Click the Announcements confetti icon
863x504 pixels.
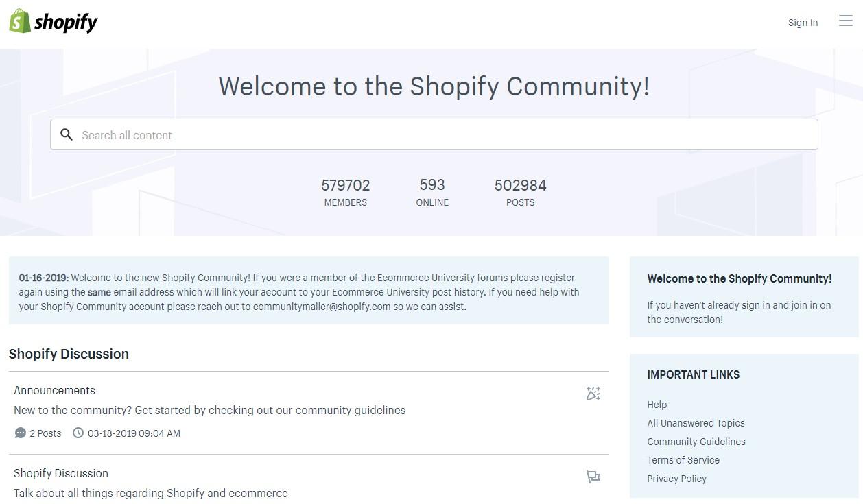pos(593,394)
